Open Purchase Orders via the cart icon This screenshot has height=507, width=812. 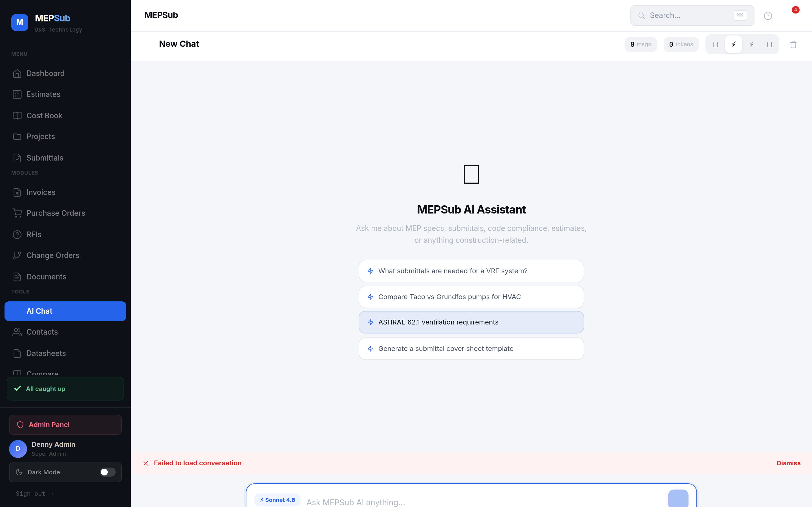(17, 213)
